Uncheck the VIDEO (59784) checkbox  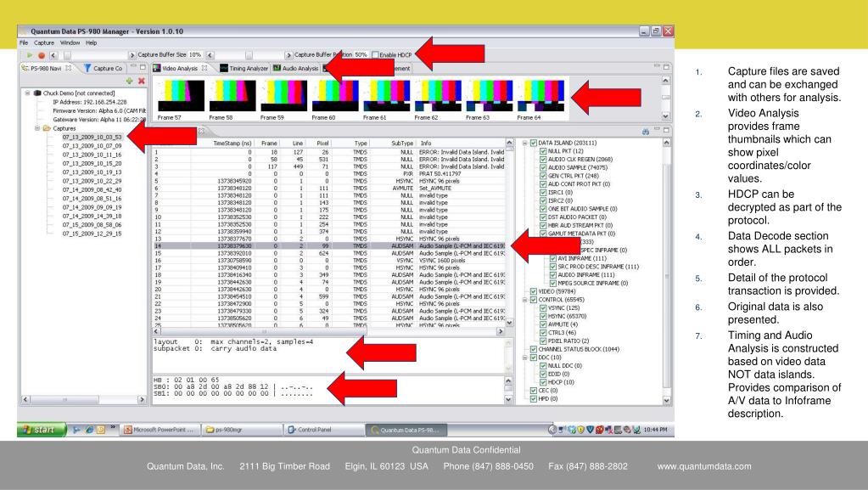(534, 291)
